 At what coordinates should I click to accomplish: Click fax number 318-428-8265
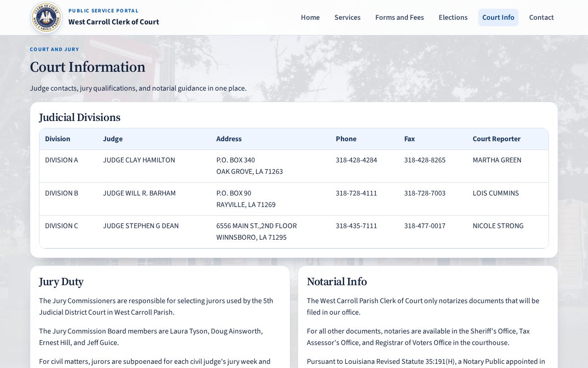(x=425, y=160)
